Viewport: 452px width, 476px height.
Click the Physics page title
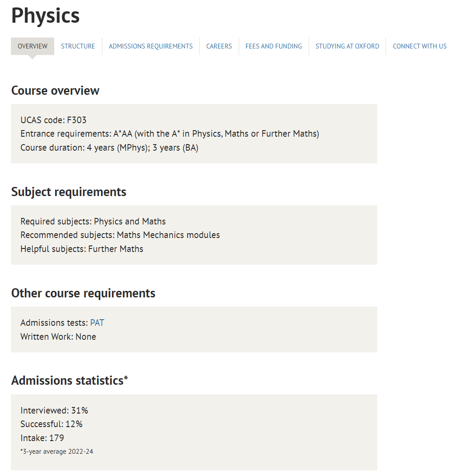point(45,15)
